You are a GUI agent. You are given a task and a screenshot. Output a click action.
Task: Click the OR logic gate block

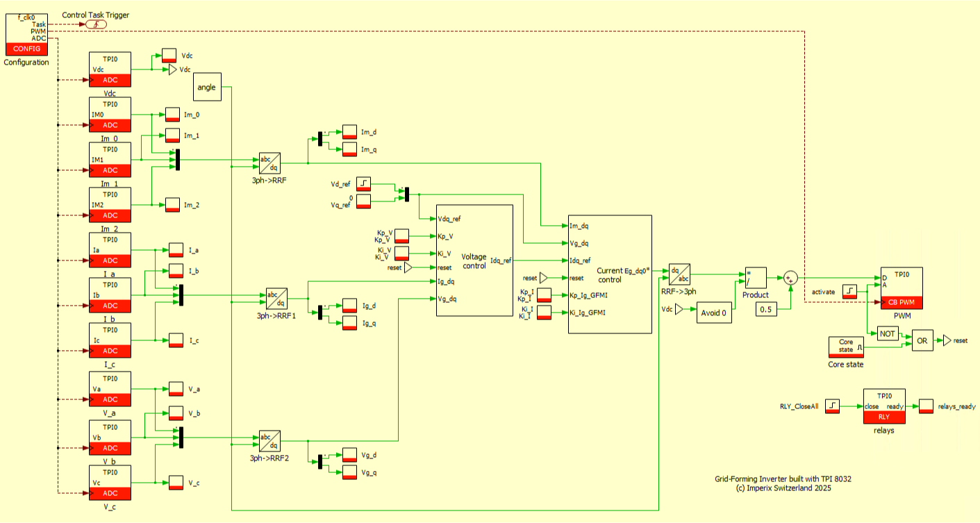coord(922,340)
